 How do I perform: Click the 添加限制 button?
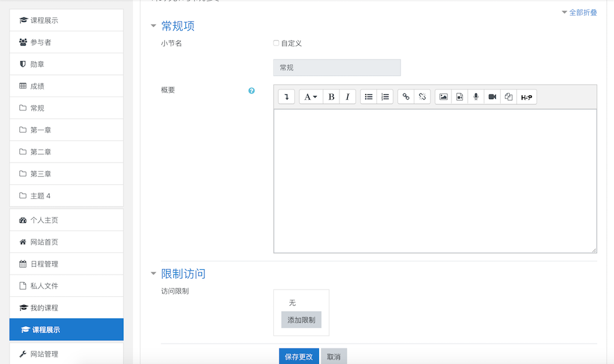[x=301, y=320]
